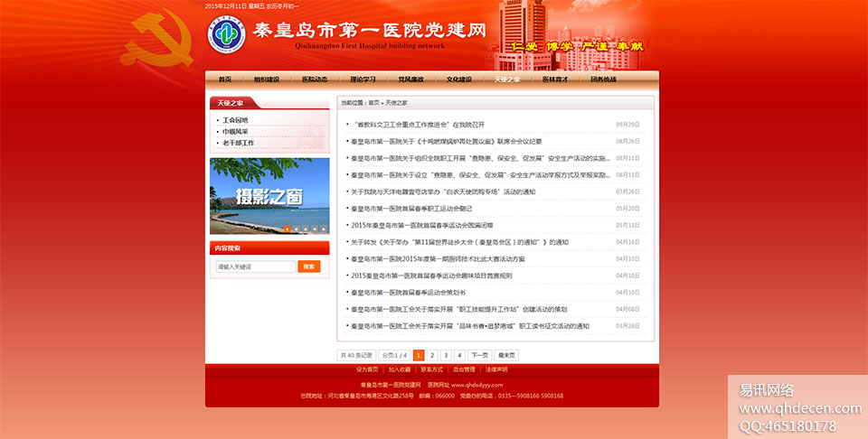868x439 pixels.
Task: Click the 下一页 next page button
Action: (x=479, y=356)
